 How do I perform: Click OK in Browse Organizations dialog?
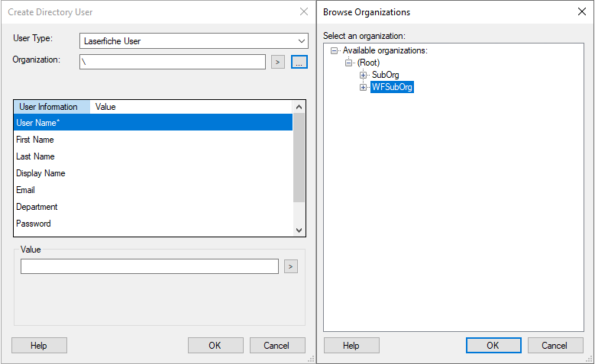point(493,346)
